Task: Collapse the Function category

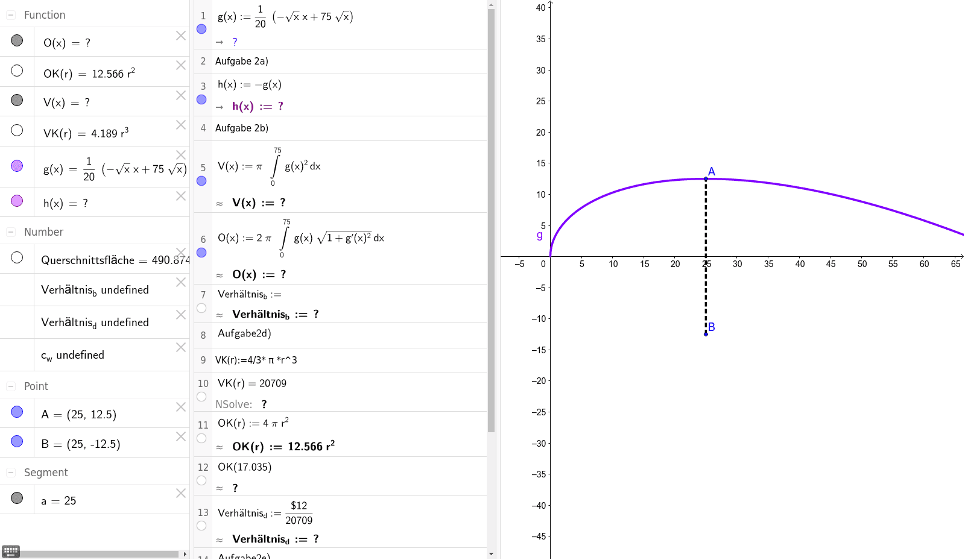Action: click(x=11, y=15)
